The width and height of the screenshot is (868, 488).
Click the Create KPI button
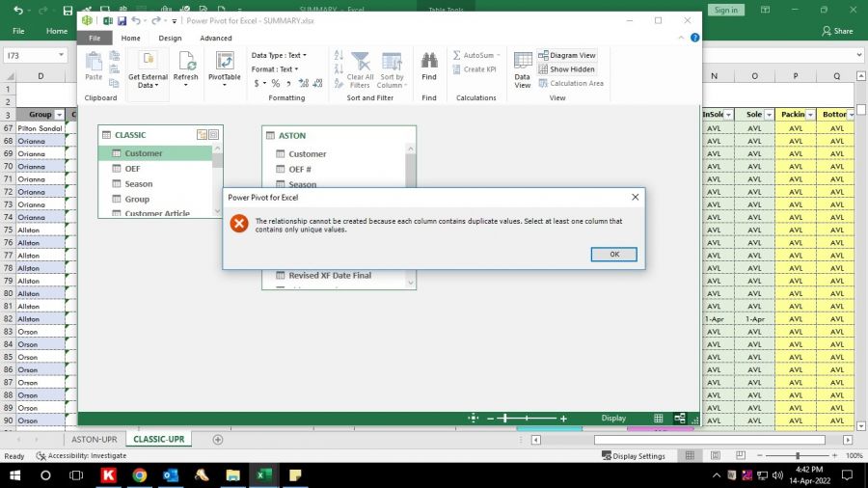pyautogui.click(x=475, y=69)
